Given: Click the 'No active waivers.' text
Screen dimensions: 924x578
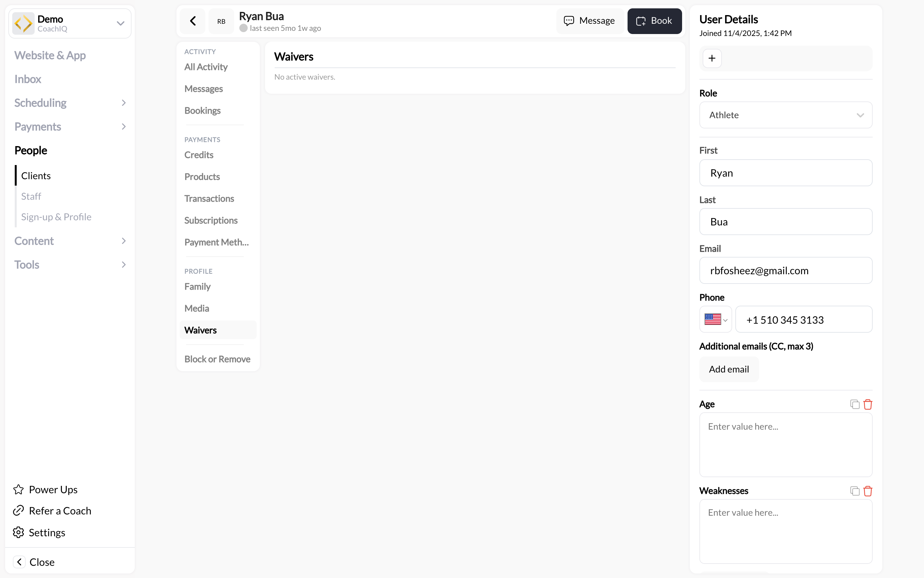Looking at the screenshot, I should pos(305,77).
